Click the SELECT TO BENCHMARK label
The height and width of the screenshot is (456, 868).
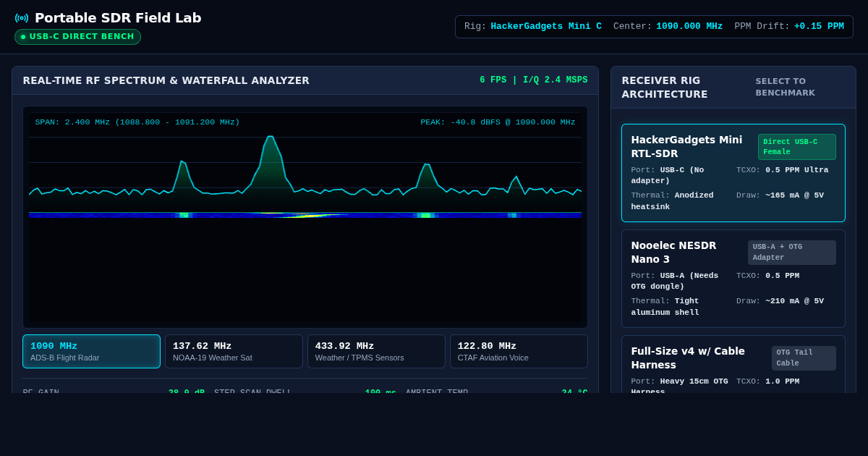(786, 87)
